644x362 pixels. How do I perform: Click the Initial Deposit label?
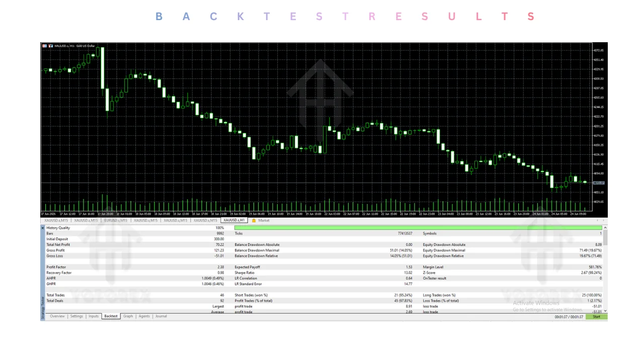[57, 239]
